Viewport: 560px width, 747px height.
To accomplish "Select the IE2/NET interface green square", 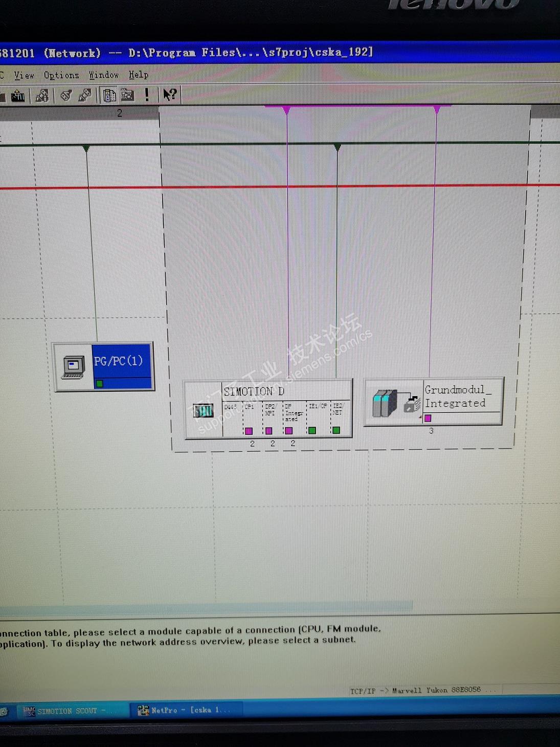I will 336,430.
